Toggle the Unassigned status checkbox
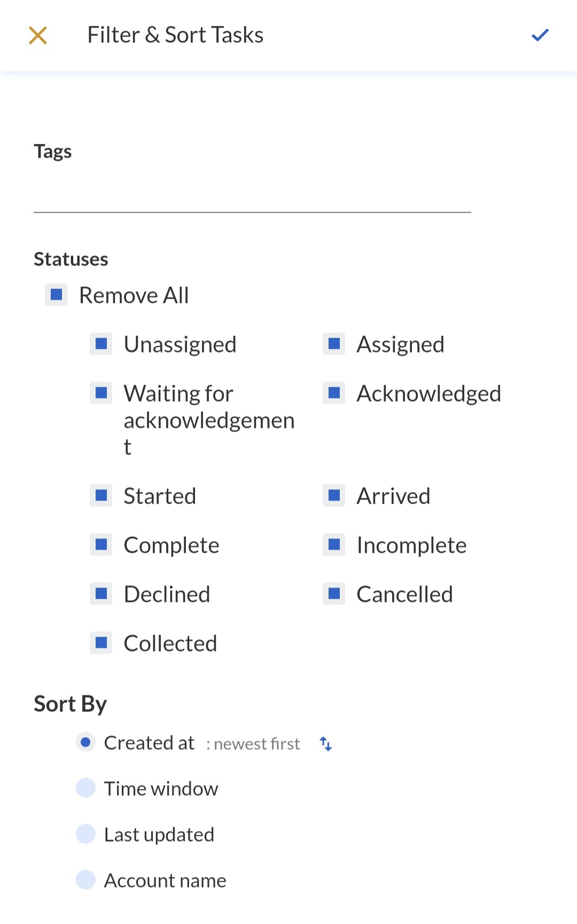Image resolution: width=577 pixels, height=924 pixels. coord(102,344)
